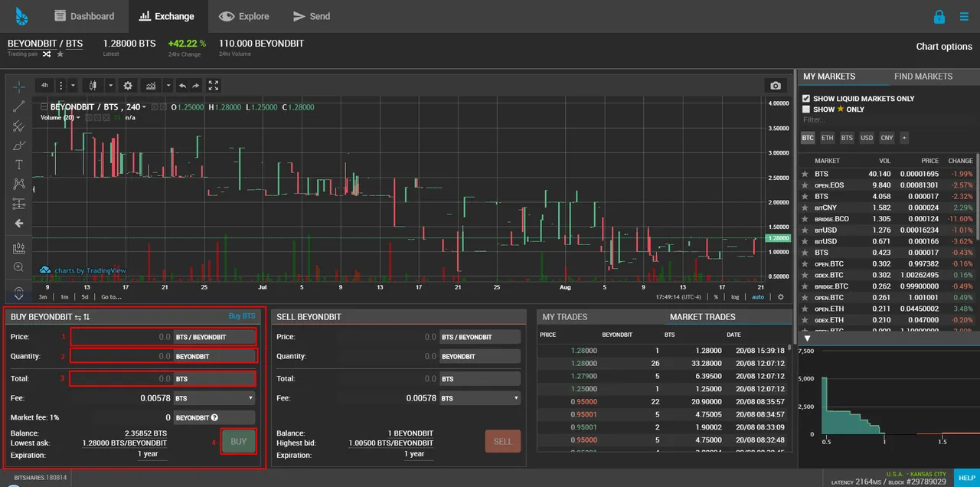Open chart style dropdown arrow

point(110,86)
